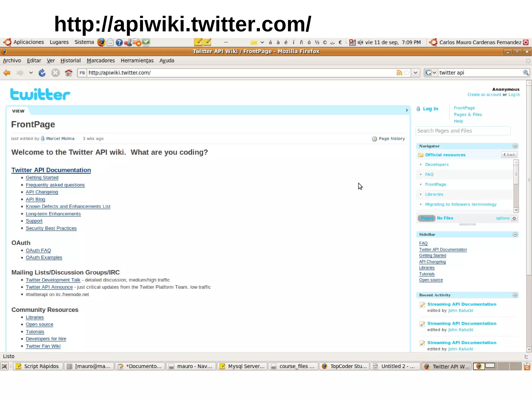The height and width of the screenshot is (399, 532).
Task: Open the mail envelope icon in top panel
Action: click(x=110, y=42)
